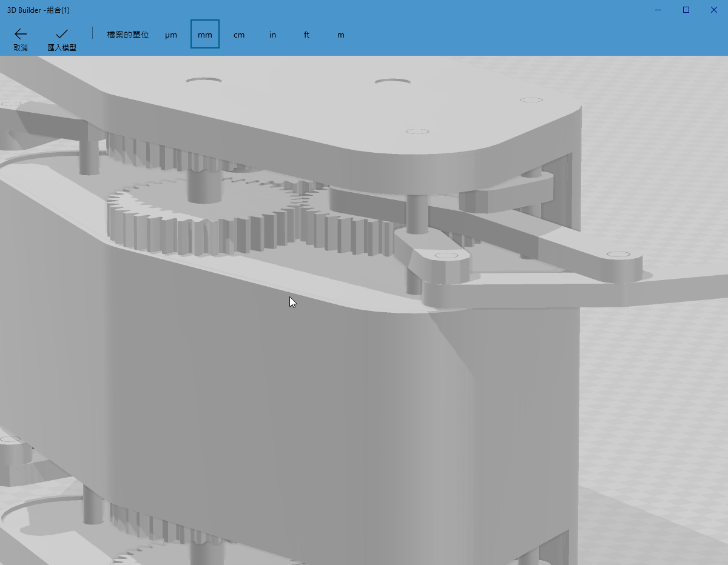
Task: Click the cylindrical shaft above the large gear
Action: pos(205,185)
